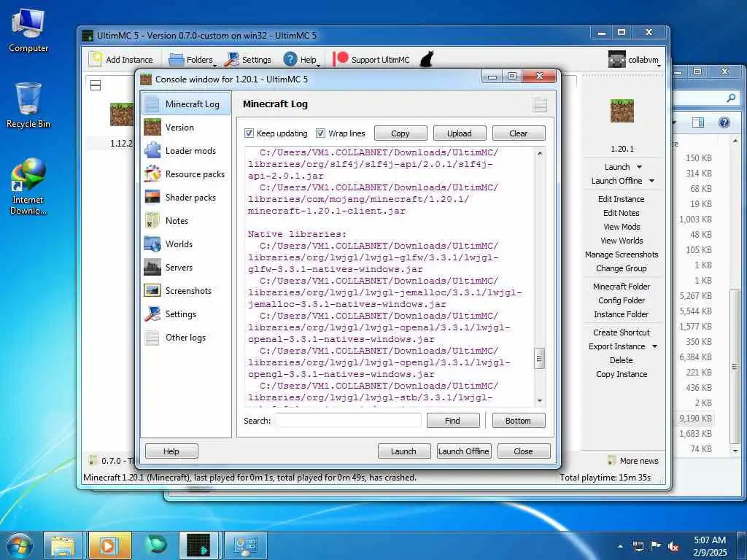Click the Launch Offline button in console window
This screenshot has width=747, height=560.
[x=463, y=451]
